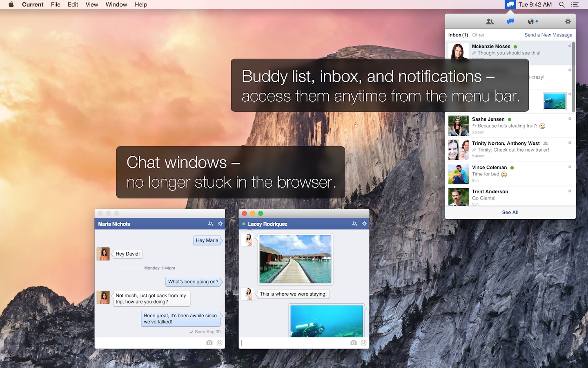588x368 pixels.
Task: Open settings gear dropdown in popover toolbar
Action: pyautogui.click(x=568, y=22)
